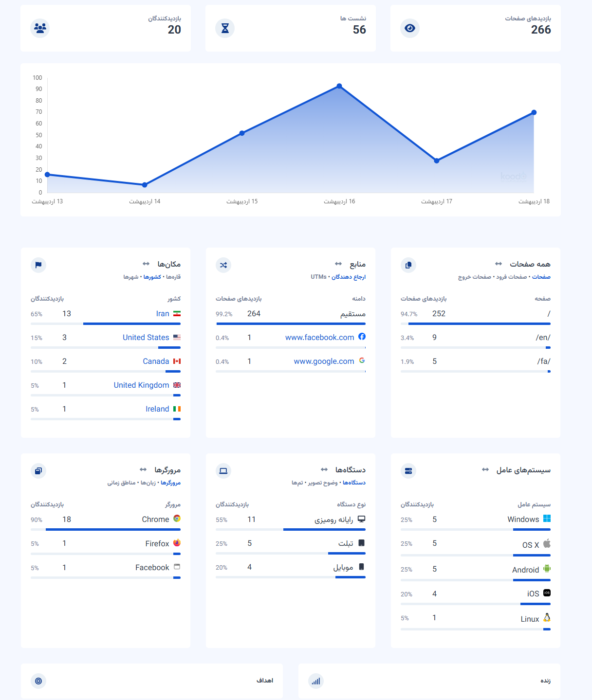Click the Ireland flag icon
The height and width of the screenshot is (700, 592).
[177, 409]
